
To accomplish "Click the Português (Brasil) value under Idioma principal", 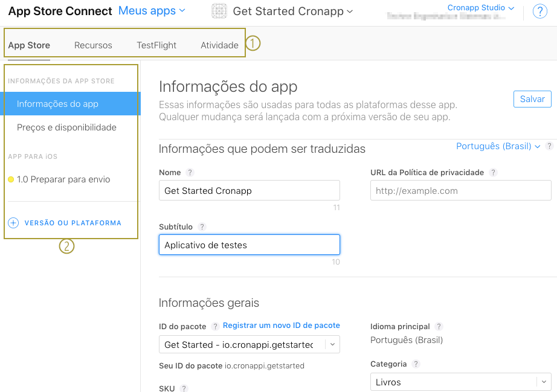I will (x=407, y=340).
